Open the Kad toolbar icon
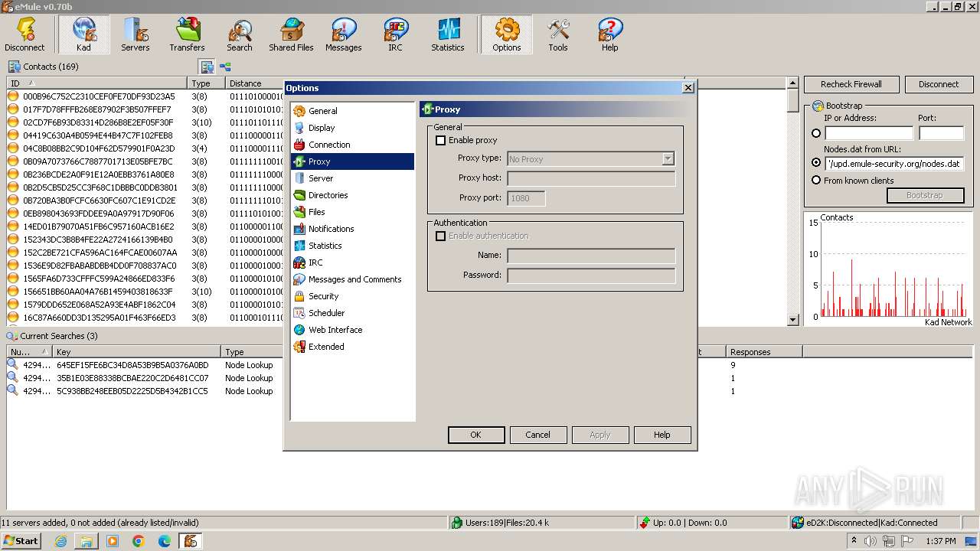 click(x=83, y=34)
